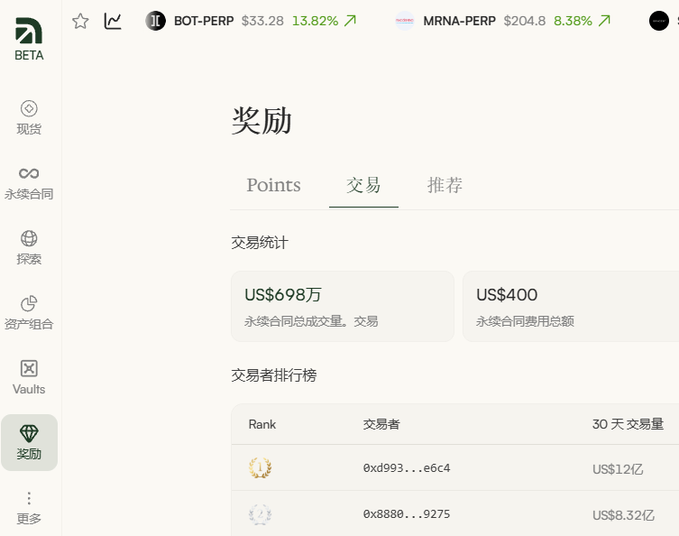Click BOT-PERP price $33.28
Screen dimensions: 679x536
click(262, 21)
